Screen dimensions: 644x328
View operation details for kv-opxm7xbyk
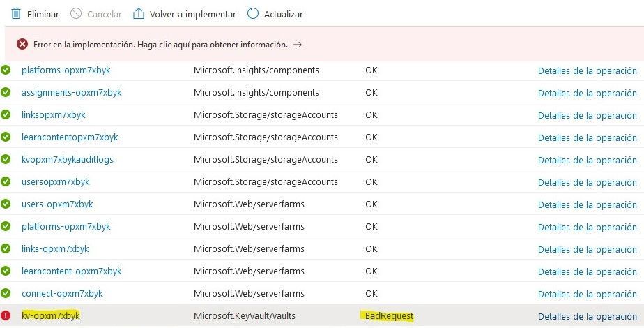(587, 316)
